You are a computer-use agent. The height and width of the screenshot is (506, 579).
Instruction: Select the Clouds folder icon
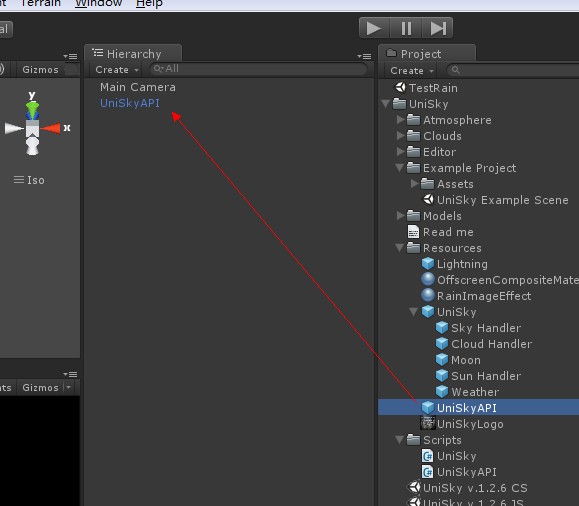tap(413, 136)
